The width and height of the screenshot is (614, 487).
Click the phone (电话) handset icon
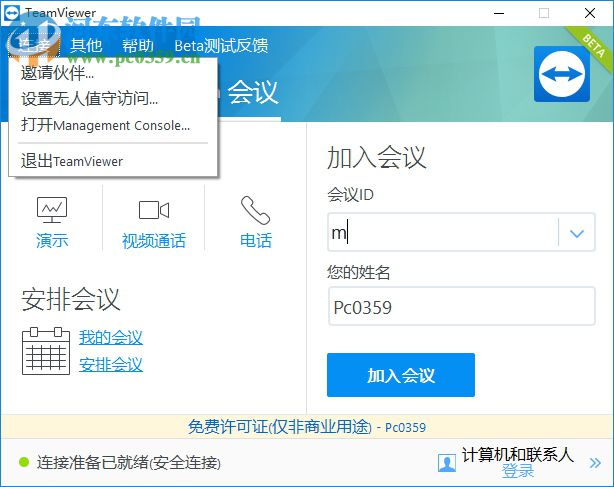255,210
